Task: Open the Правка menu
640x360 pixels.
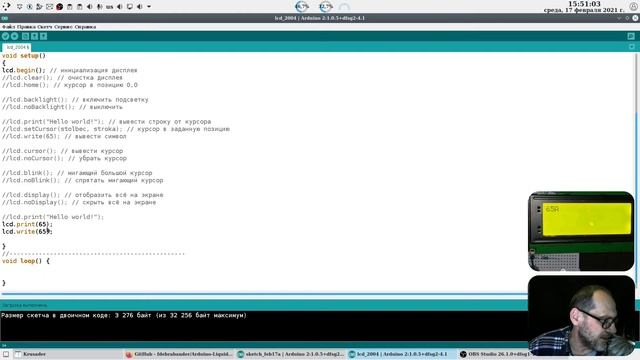Action: (x=26, y=27)
